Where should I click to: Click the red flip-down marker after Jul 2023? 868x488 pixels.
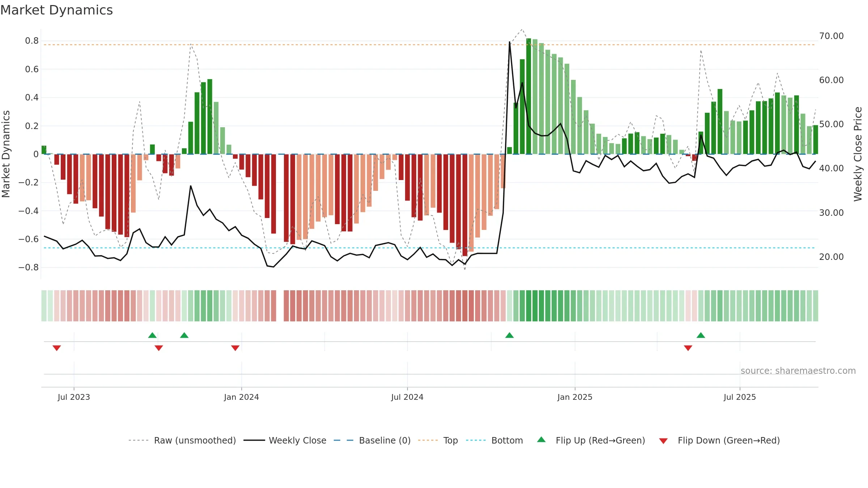(159, 348)
